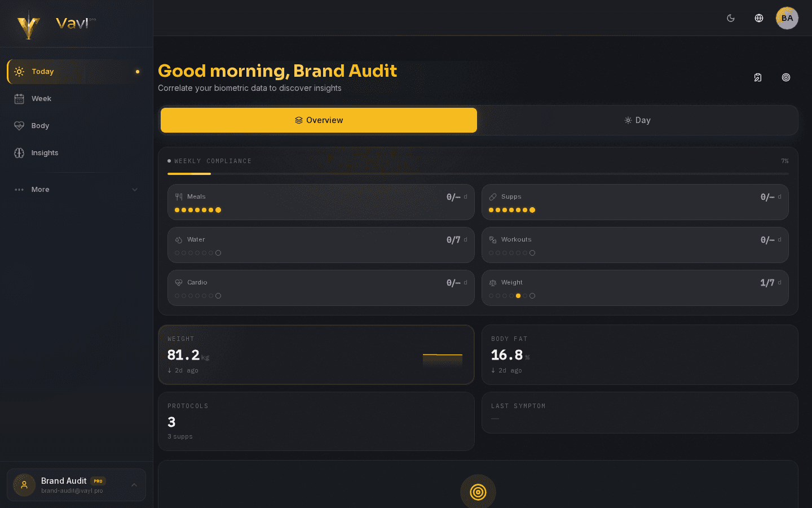This screenshot has width=812, height=508.
Task: Click the Vayl wordmark
Action: (73, 23)
